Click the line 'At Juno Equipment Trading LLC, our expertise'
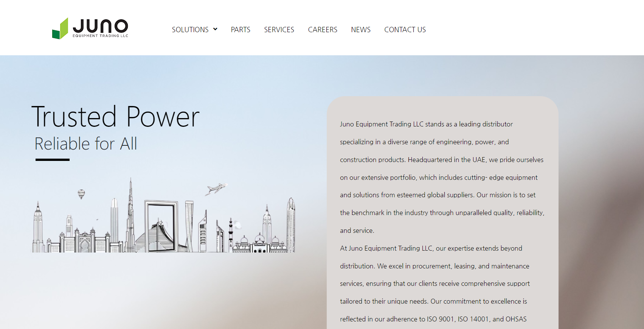The width and height of the screenshot is (644, 329). pos(431,248)
